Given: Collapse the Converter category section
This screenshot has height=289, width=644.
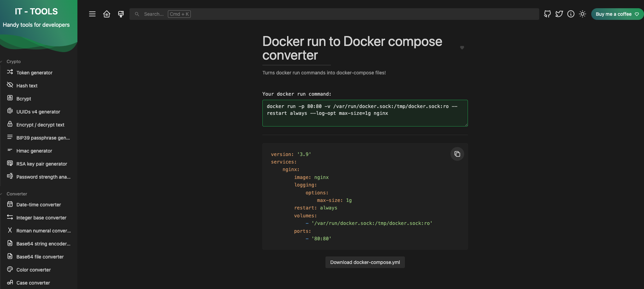Looking at the screenshot, I should (x=16, y=194).
